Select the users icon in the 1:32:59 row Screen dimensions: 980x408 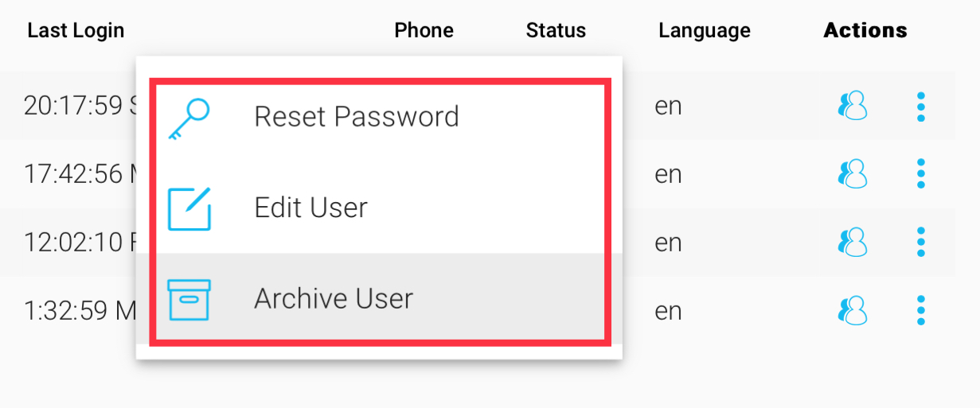pos(853,310)
